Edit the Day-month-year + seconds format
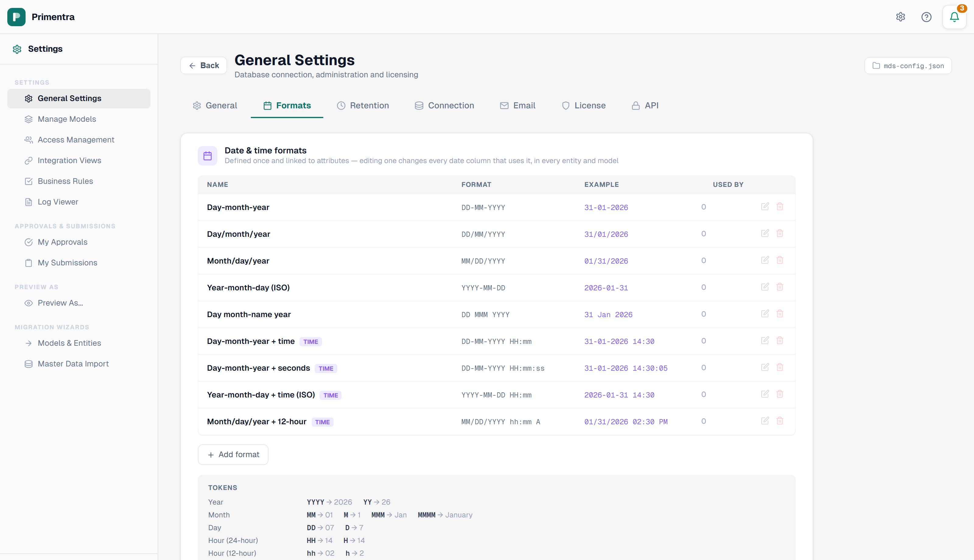974x560 pixels. click(765, 367)
